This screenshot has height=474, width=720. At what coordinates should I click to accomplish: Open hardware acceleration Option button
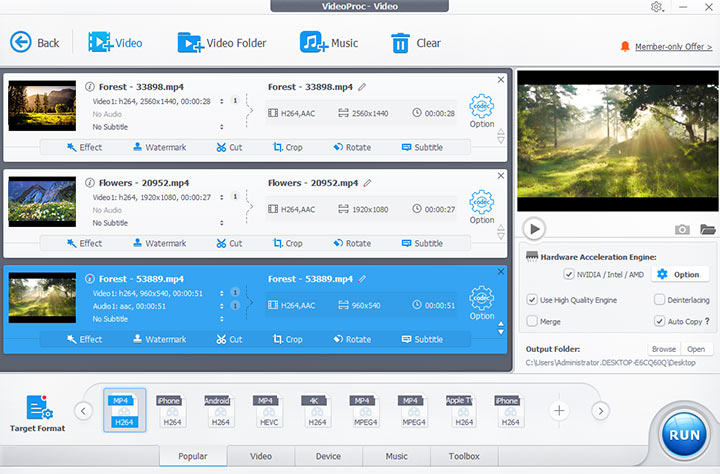tap(679, 274)
